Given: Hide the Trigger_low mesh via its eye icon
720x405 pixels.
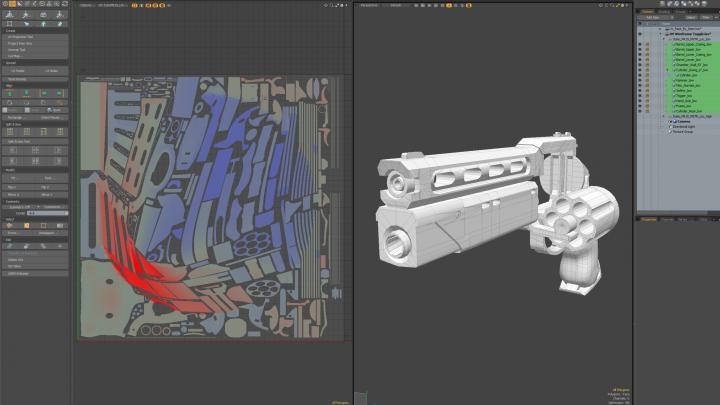Looking at the screenshot, I should (641, 96).
